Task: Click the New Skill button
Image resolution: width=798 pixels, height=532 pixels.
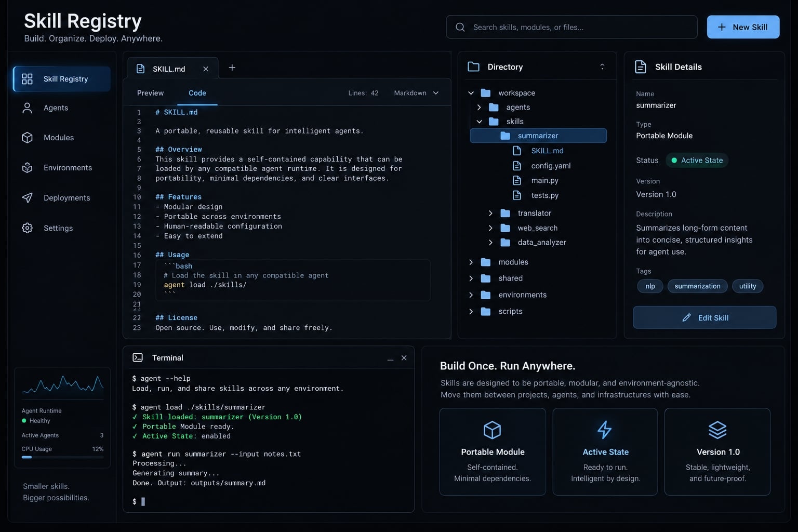Action: tap(743, 27)
